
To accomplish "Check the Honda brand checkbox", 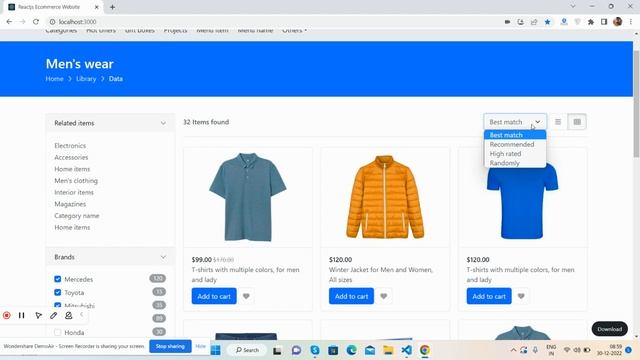I will pyautogui.click(x=58, y=332).
